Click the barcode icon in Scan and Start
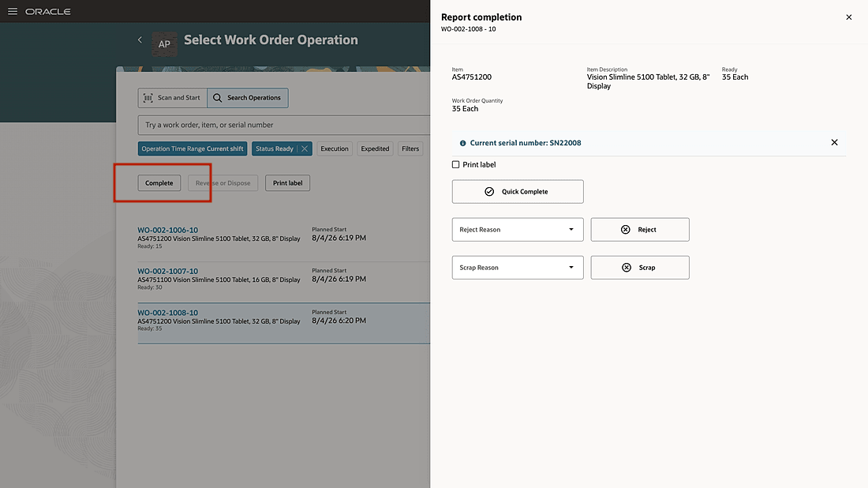Viewport: 868px width, 488px height. coord(148,97)
